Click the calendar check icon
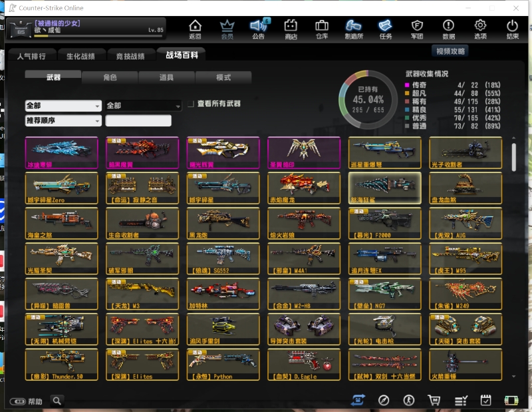Screen dimensions: 532x412 [486, 400]
